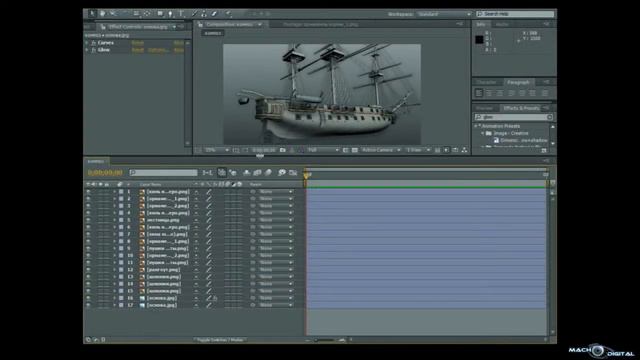Screen dimensions: 640x360
Task: Hide layer 12 with its eye icon
Action: tap(88, 270)
